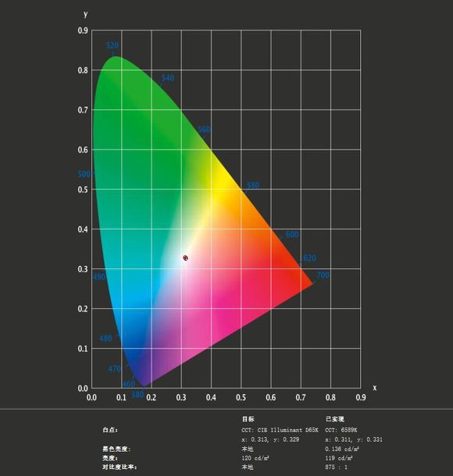This screenshot has width=453, height=476.
Task: Select the 目标 column header
Action: coord(248,419)
